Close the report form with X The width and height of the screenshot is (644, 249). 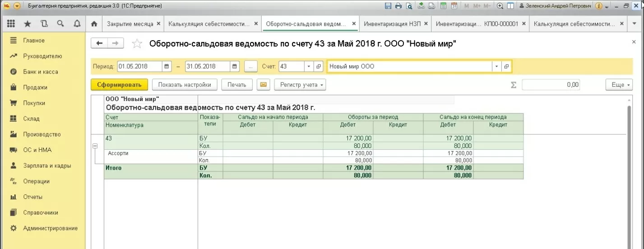[x=634, y=42]
